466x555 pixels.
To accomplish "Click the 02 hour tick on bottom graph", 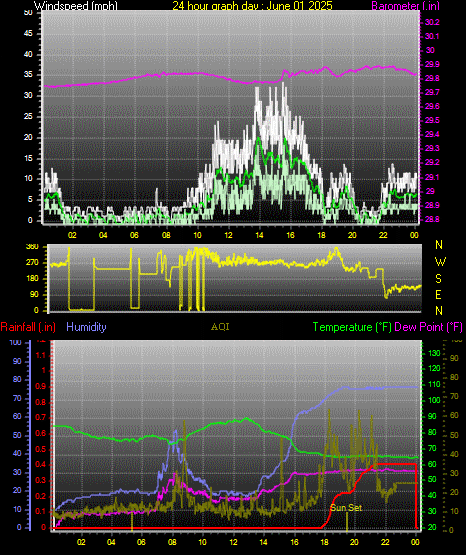I will pos(81,542).
